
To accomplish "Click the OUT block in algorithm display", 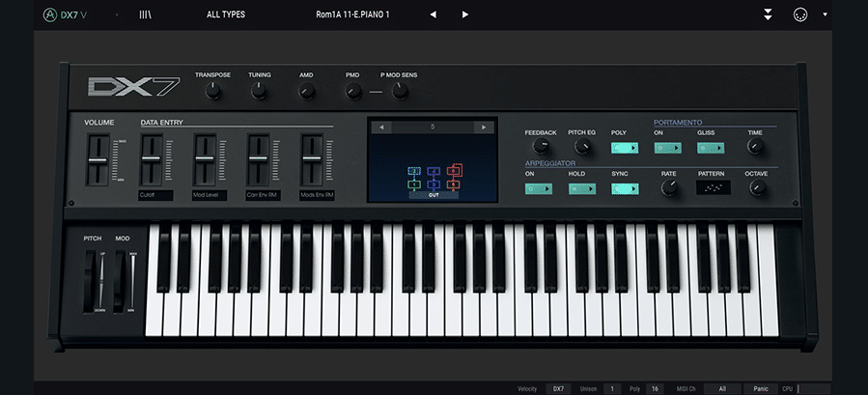I will coord(434,195).
